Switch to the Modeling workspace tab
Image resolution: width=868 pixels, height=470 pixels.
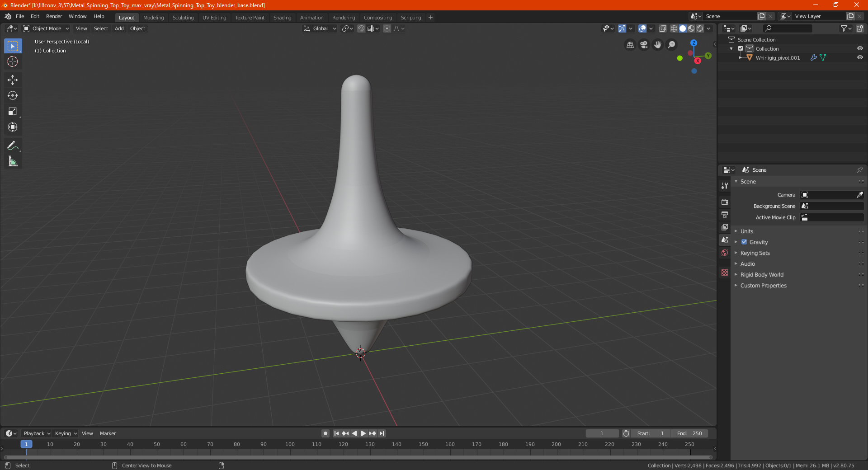(x=153, y=18)
